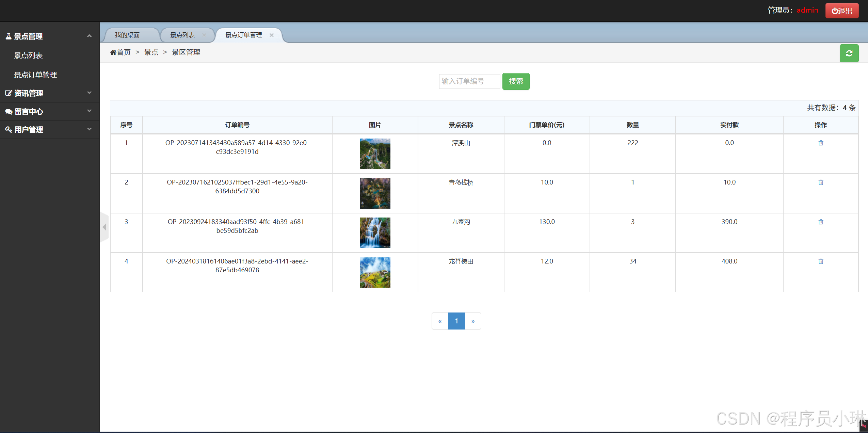Delete the 潭溪山 order with trash icon

(821, 143)
